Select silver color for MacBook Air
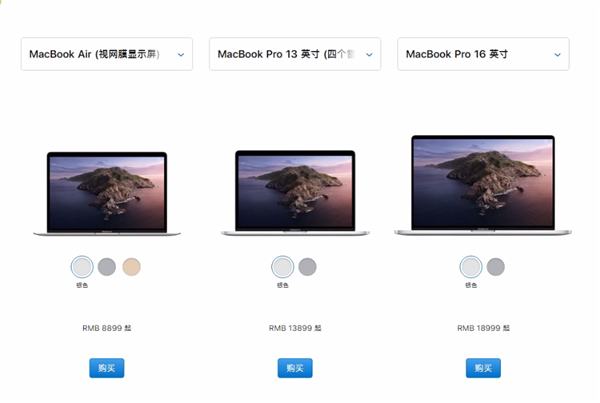 pyautogui.click(x=82, y=267)
